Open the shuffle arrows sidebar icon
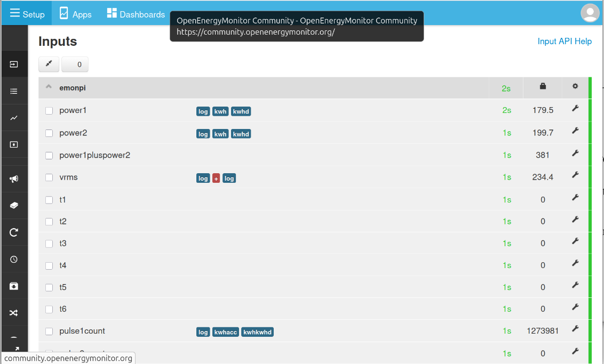This screenshot has height=364, width=604. (14, 313)
